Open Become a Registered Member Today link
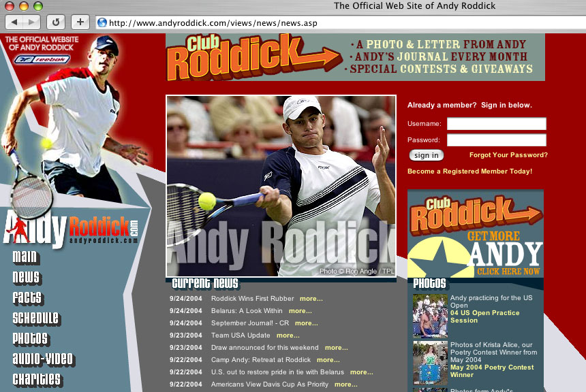The image size is (586, 392). 469,171
